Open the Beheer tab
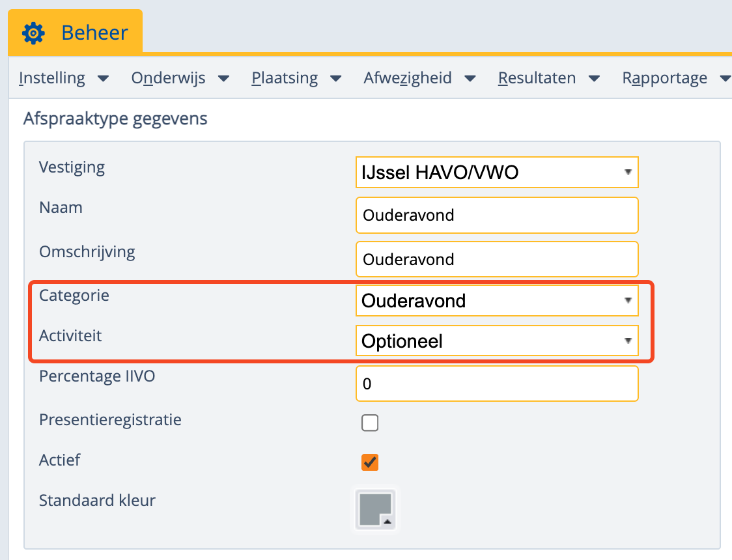Image resolution: width=732 pixels, height=560 pixels. coord(94,32)
